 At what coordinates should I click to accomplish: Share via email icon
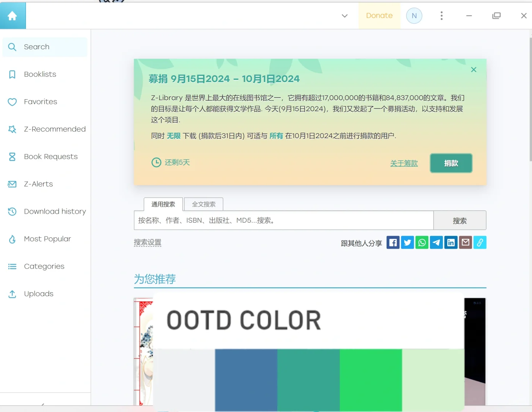click(x=465, y=243)
